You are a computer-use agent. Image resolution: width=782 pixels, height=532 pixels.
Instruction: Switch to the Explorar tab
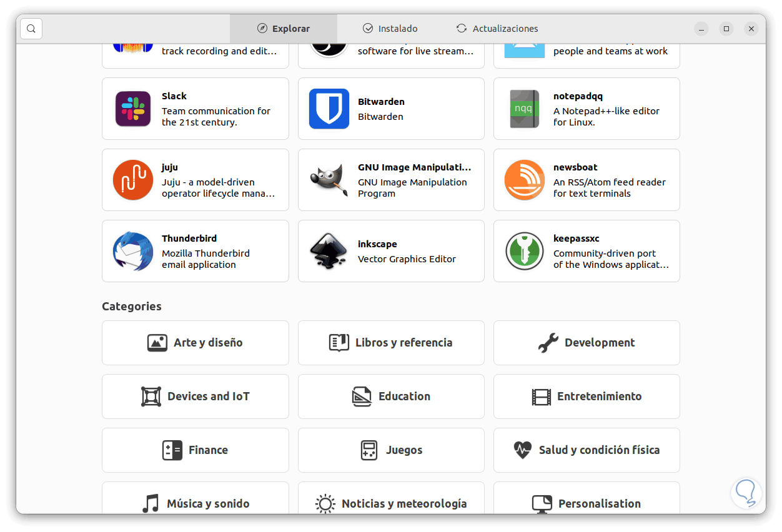284,29
